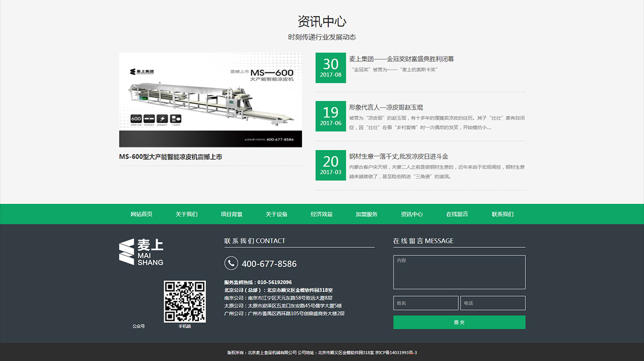Click the “金冠奖”被誉为 article summary

click(396, 70)
